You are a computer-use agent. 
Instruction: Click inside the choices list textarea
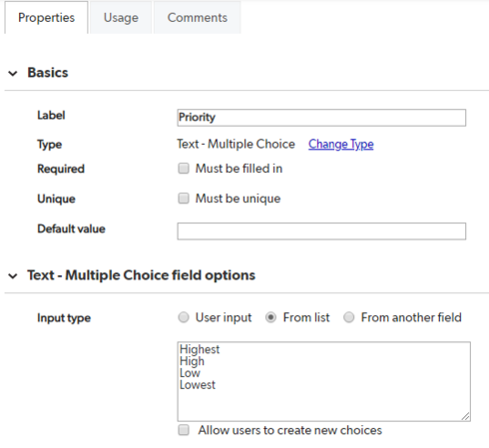(323, 381)
